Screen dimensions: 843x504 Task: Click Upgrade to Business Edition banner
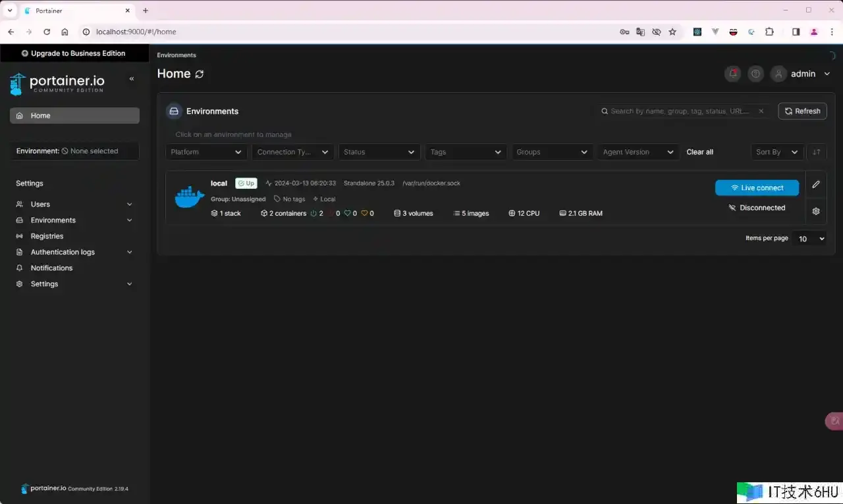74,53
